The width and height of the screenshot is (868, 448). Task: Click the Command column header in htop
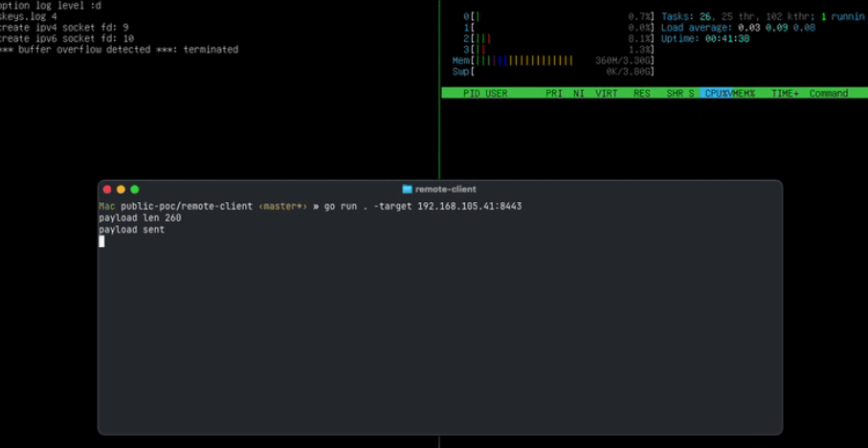(x=829, y=94)
